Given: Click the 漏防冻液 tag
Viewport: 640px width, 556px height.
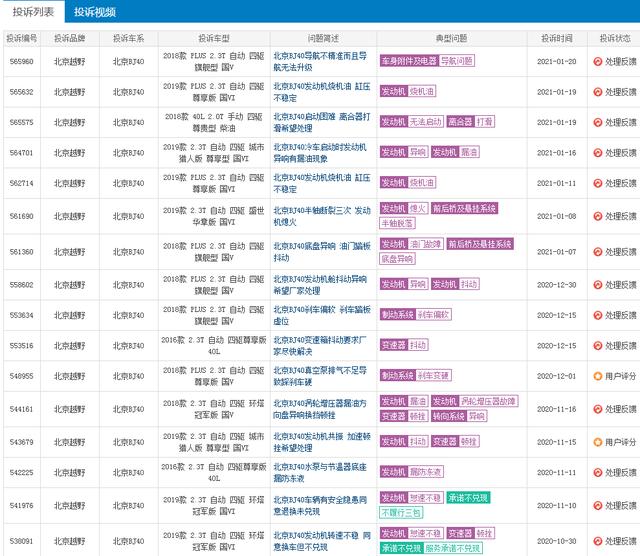Looking at the screenshot, I should point(426,471).
